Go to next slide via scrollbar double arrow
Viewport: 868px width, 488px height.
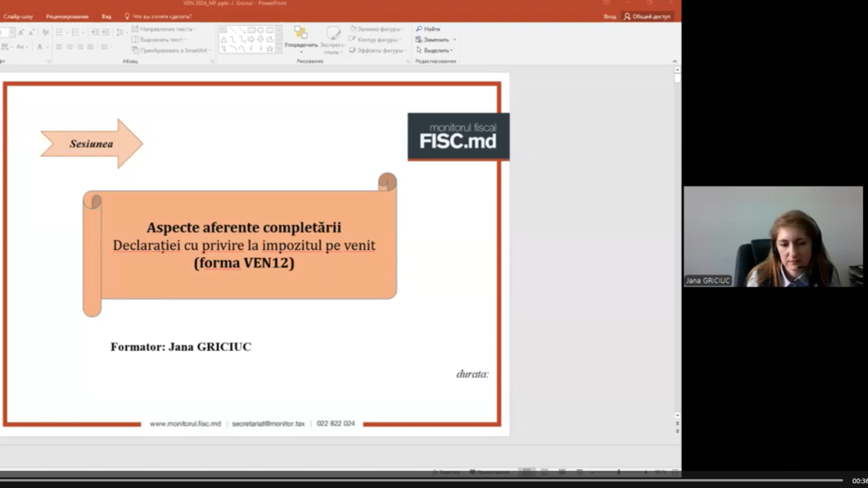pyautogui.click(x=677, y=431)
